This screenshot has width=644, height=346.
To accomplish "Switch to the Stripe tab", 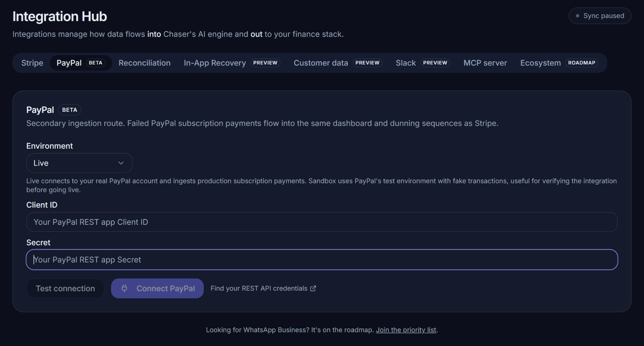I will tap(32, 63).
